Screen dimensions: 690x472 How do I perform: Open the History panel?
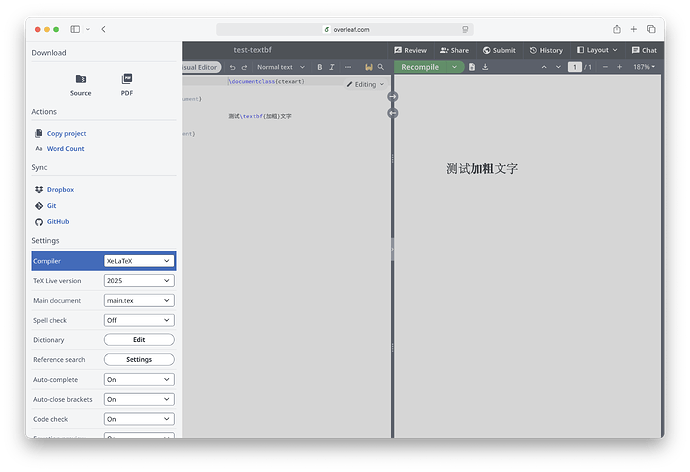click(x=546, y=50)
